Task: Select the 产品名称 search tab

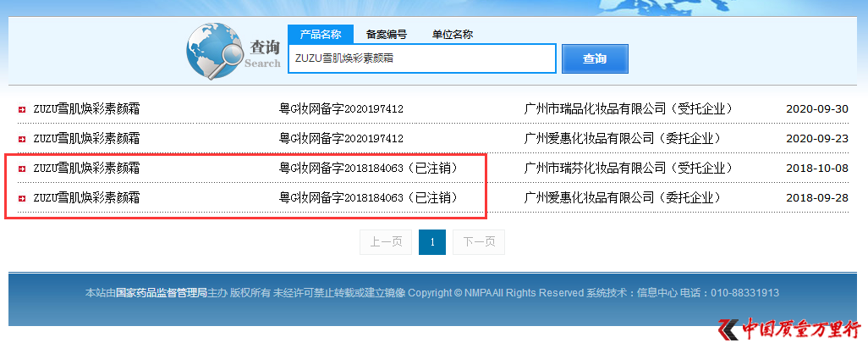Action: [321, 35]
